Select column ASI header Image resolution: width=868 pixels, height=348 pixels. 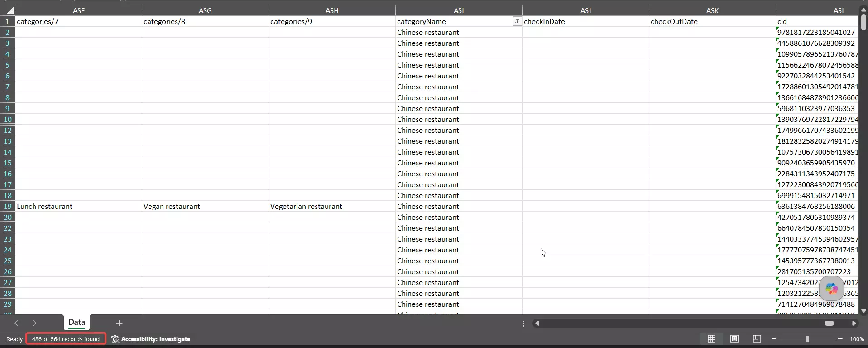(459, 10)
